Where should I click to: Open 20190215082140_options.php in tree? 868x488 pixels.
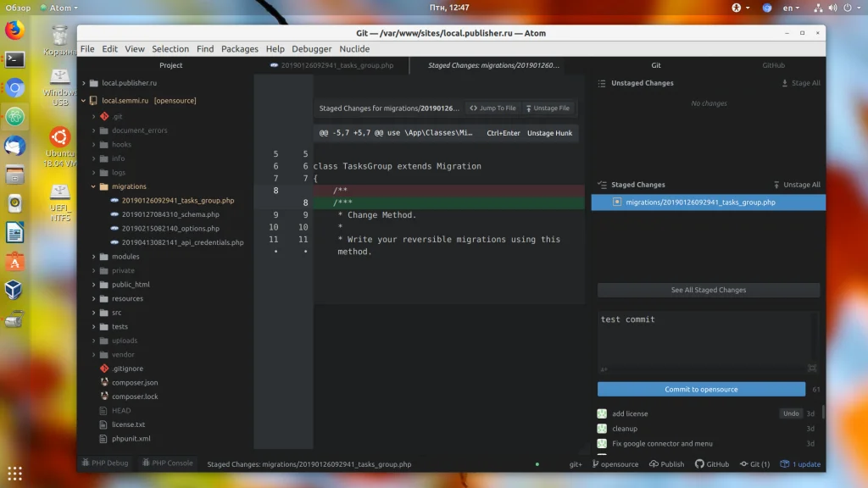point(170,229)
